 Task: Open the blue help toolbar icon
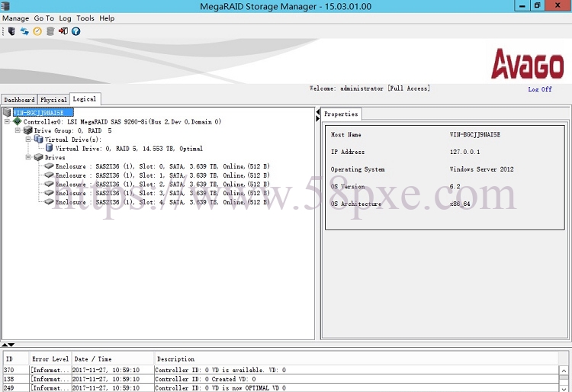pyautogui.click(x=76, y=31)
